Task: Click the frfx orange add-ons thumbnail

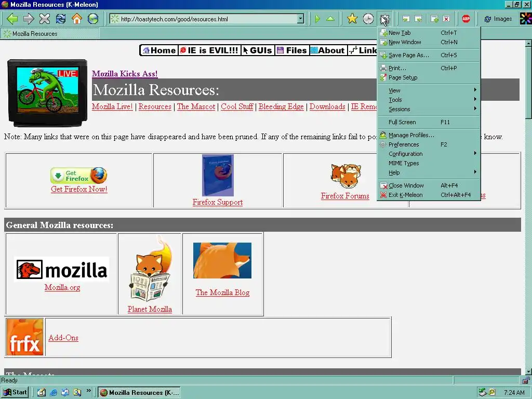Action: pyautogui.click(x=25, y=337)
